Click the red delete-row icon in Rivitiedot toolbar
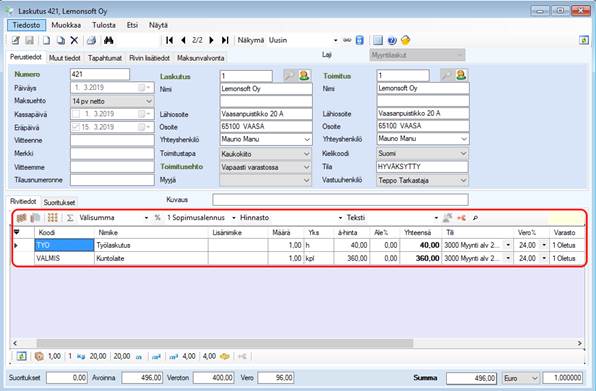596x391 pixels. click(x=461, y=218)
